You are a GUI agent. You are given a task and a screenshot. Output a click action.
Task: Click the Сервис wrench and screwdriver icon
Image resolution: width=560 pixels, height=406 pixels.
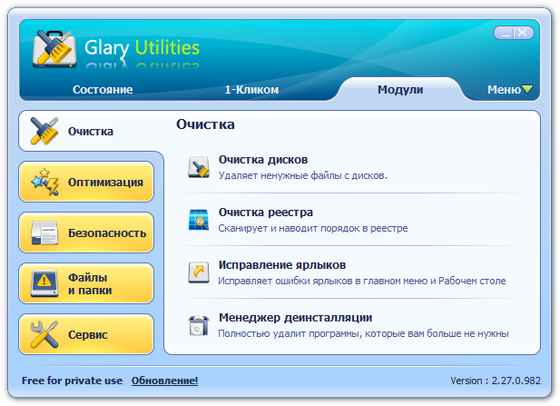click(x=44, y=334)
